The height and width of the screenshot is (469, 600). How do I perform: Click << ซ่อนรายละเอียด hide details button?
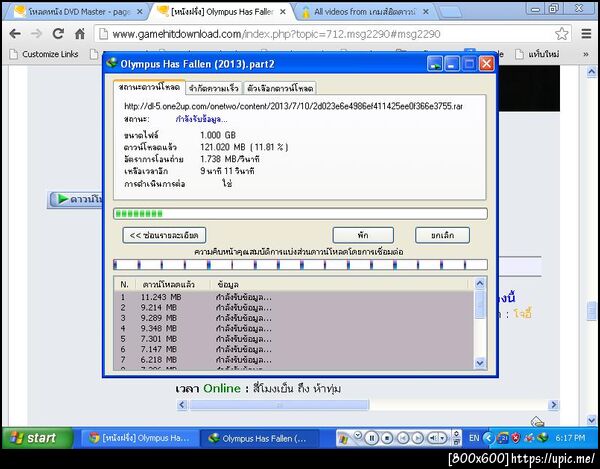164,235
